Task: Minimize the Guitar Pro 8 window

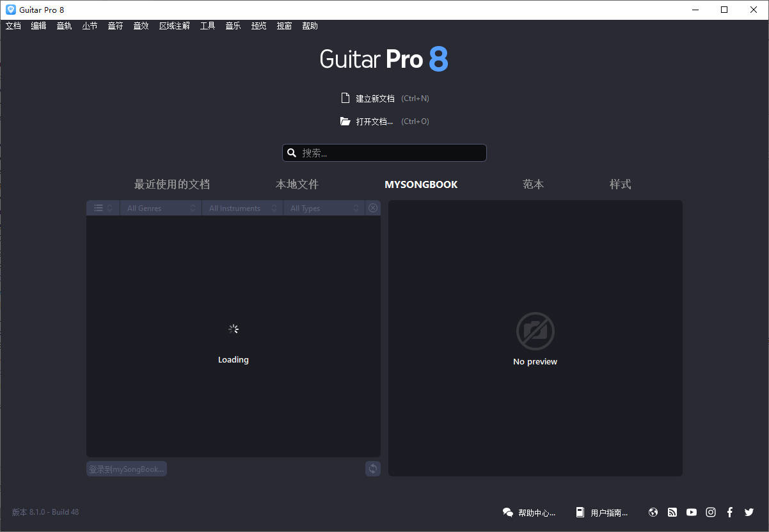Action: [x=694, y=10]
